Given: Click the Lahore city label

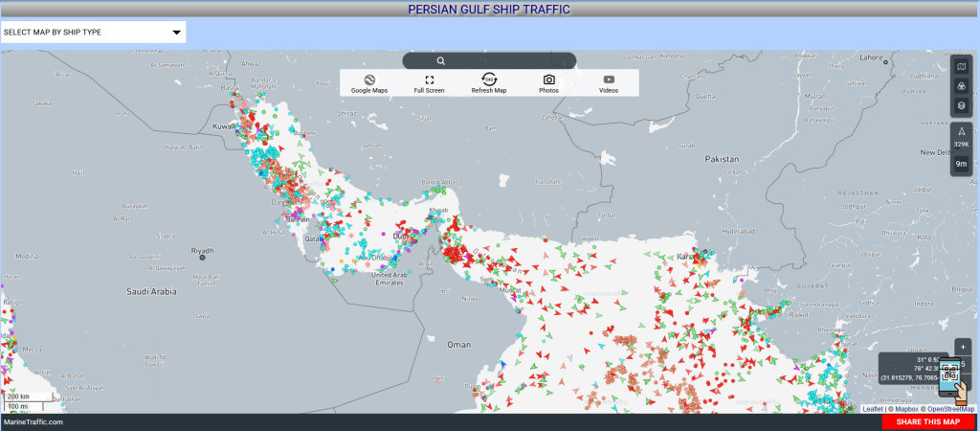Looking at the screenshot, I should (870, 57).
